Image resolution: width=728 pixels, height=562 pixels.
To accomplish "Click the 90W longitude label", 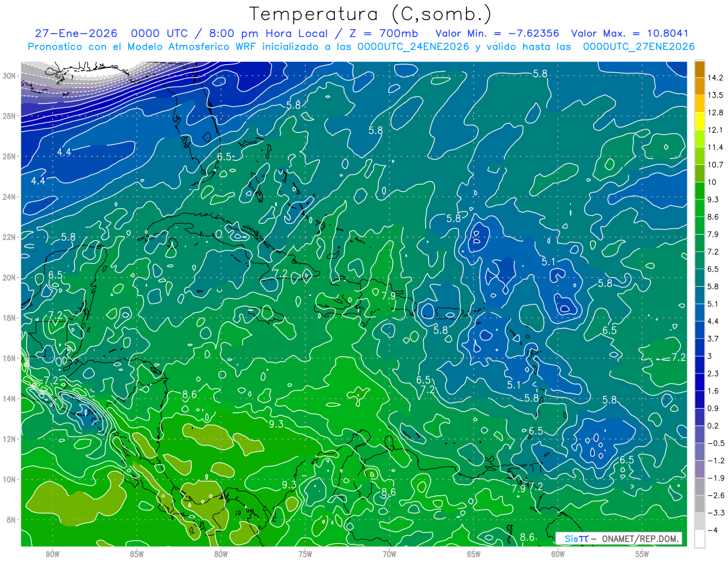I will 52,554.
